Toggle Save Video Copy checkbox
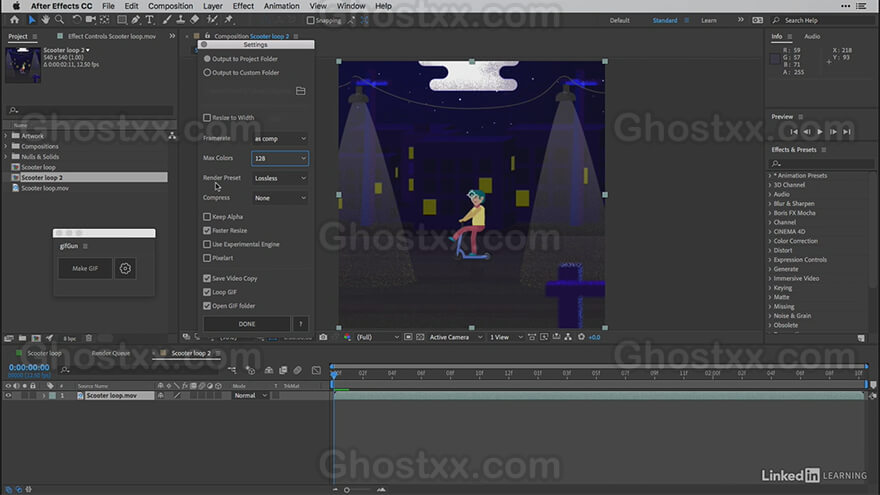 tap(207, 278)
